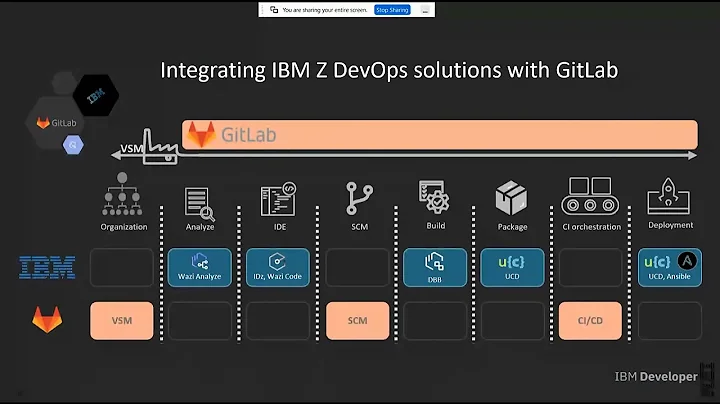The height and width of the screenshot is (404, 720).
Task: Click the CI orchestration label
Action: pos(591,227)
